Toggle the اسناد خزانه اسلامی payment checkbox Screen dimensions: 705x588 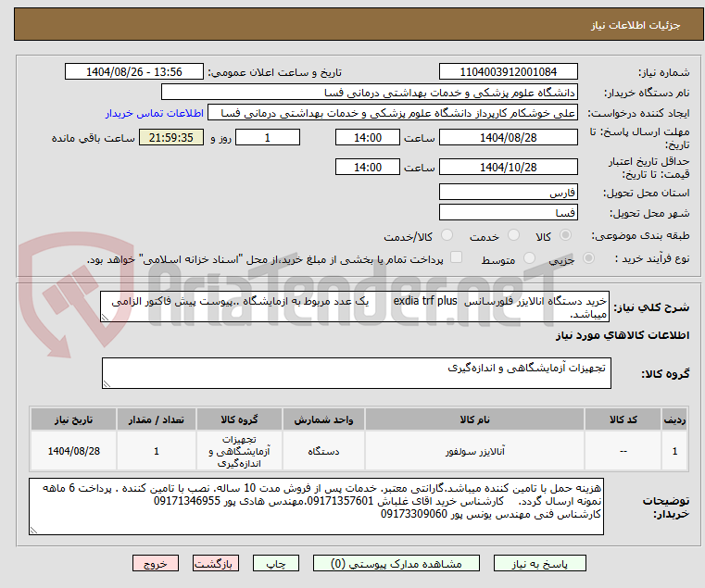tap(457, 257)
